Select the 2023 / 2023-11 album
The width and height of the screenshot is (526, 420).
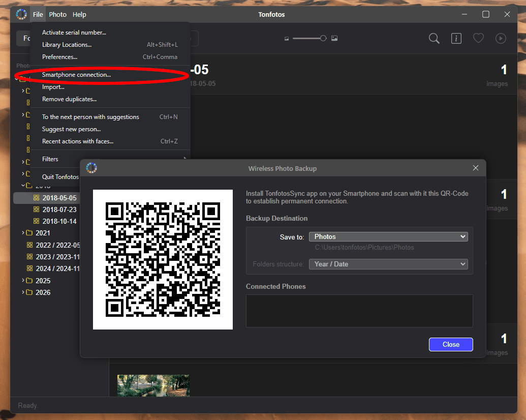(58, 257)
